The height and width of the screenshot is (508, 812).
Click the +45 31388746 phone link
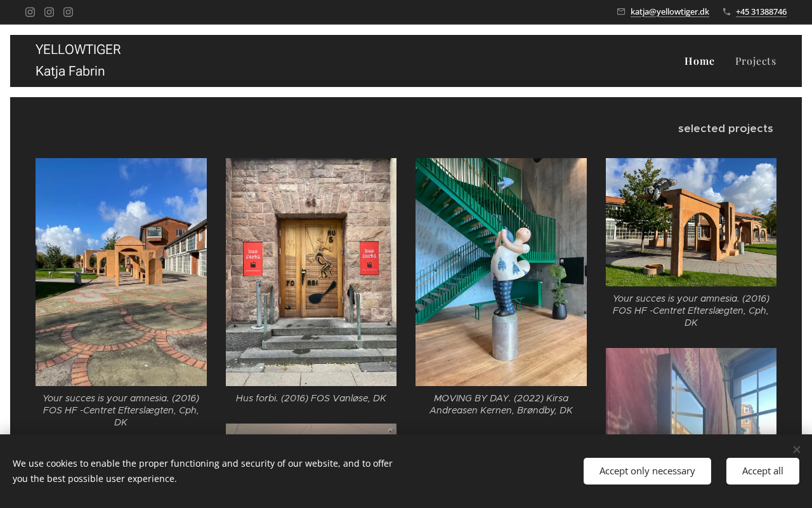[761, 11]
